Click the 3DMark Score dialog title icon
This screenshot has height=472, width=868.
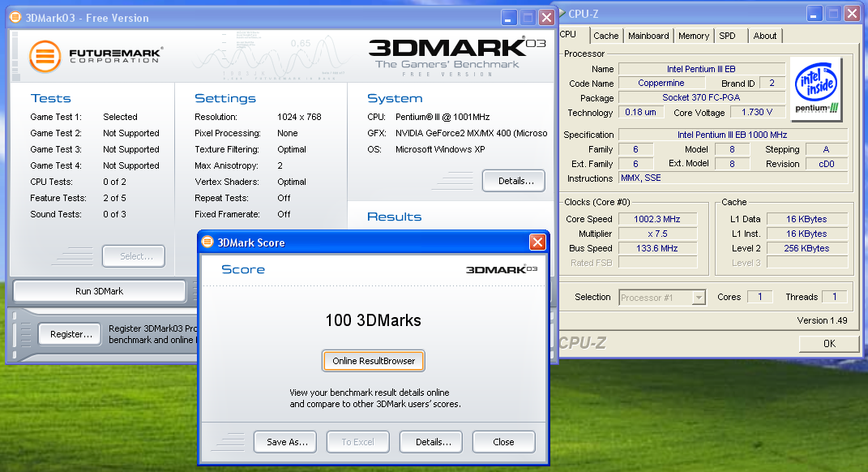(x=207, y=242)
